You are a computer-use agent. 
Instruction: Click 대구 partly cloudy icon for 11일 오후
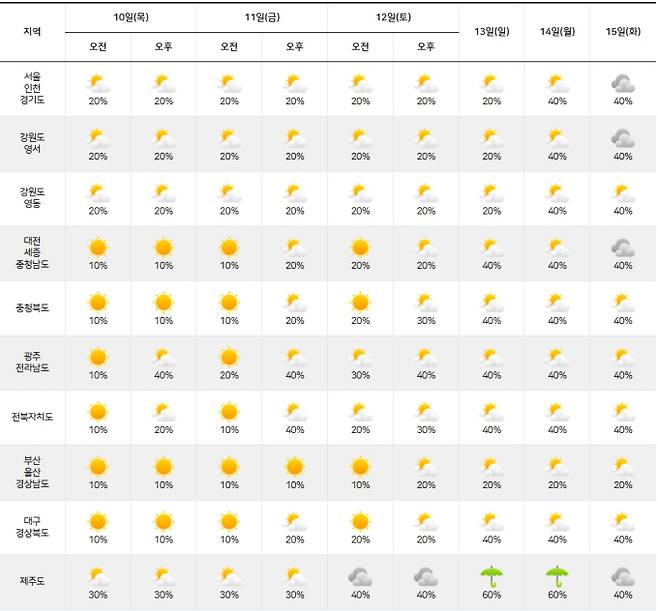click(295, 522)
